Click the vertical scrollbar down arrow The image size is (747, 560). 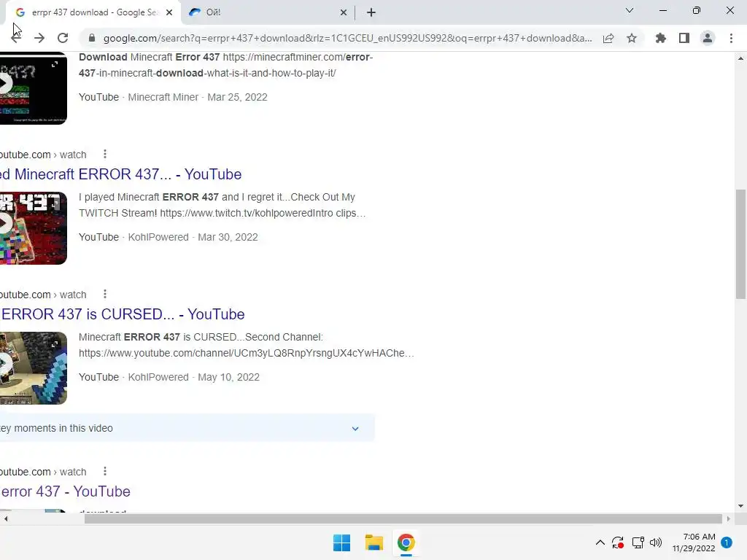(x=740, y=506)
